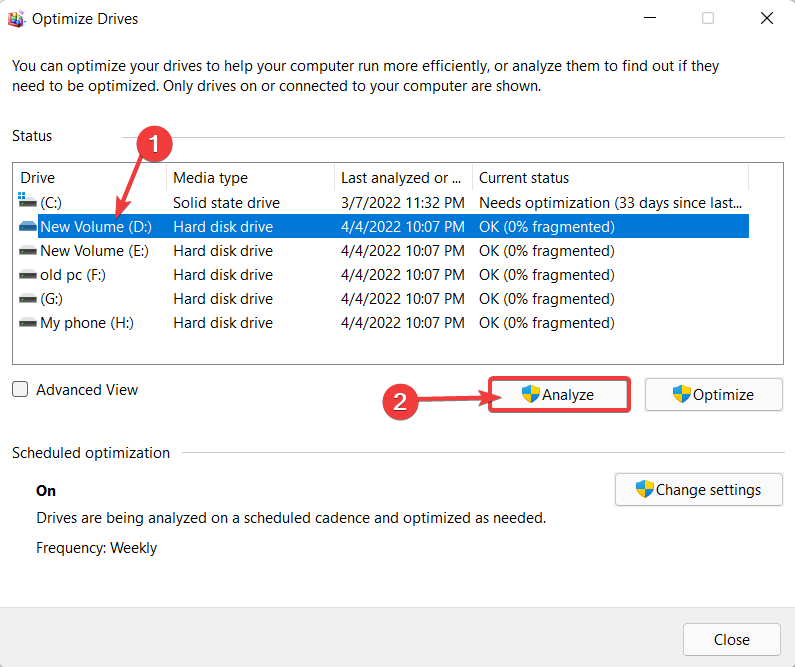
Task: Open Change settings for scheduled optimization
Action: pos(698,490)
